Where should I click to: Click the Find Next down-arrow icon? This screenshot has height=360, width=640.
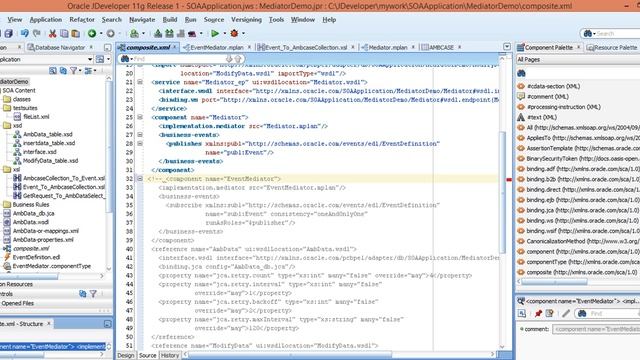pos(229,59)
